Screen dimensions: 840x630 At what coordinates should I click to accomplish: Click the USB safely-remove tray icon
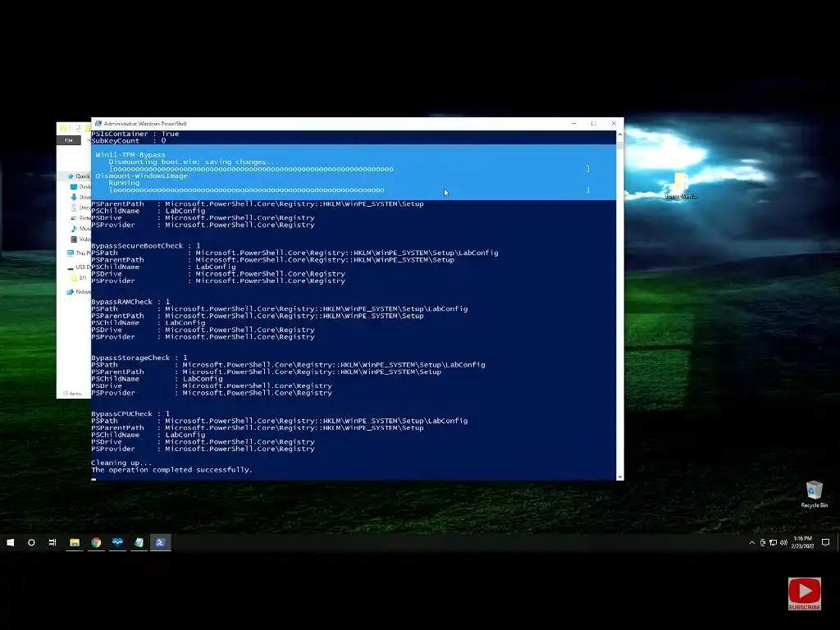click(x=762, y=543)
